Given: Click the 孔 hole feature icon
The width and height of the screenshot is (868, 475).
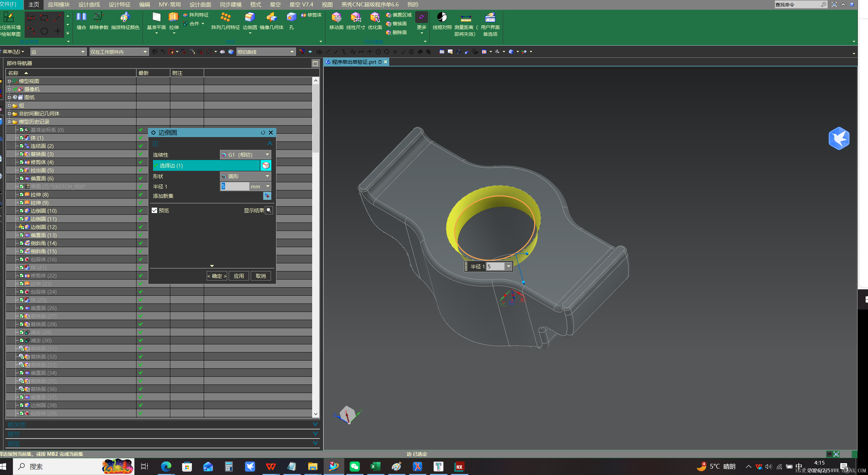Looking at the screenshot, I should coord(291,18).
